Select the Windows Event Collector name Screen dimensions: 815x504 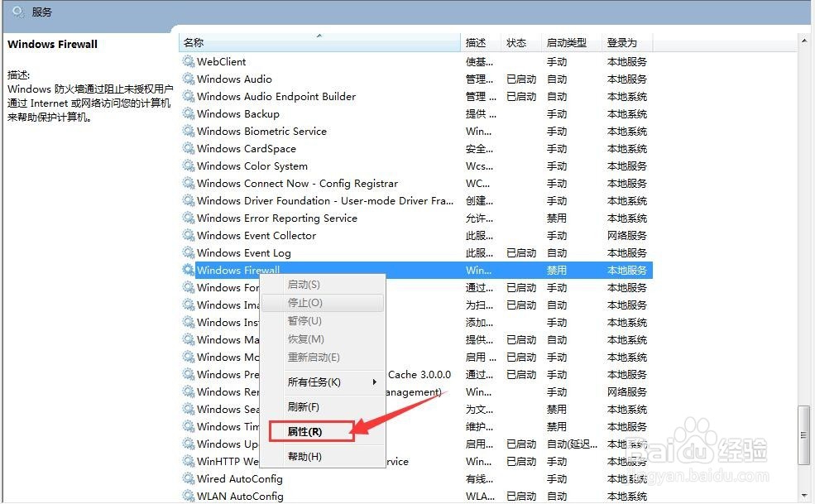pyautogui.click(x=256, y=235)
